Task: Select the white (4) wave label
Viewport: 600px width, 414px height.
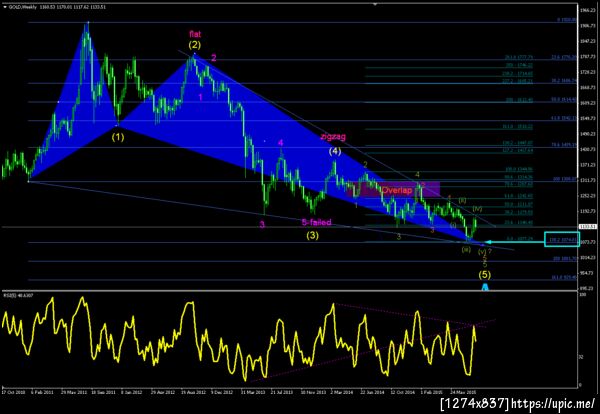Action: point(335,152)
